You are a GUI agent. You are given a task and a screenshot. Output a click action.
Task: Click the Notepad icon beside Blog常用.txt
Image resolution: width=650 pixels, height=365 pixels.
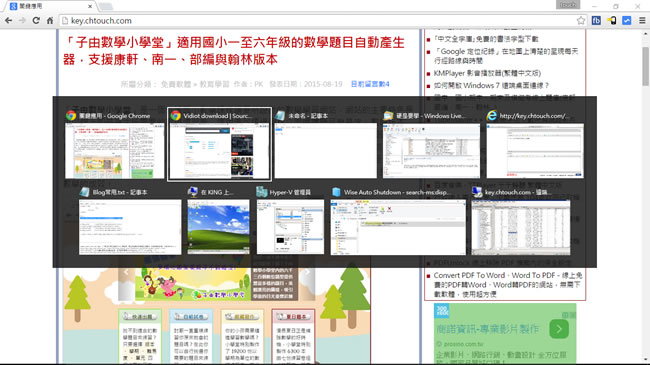point(85,192)
